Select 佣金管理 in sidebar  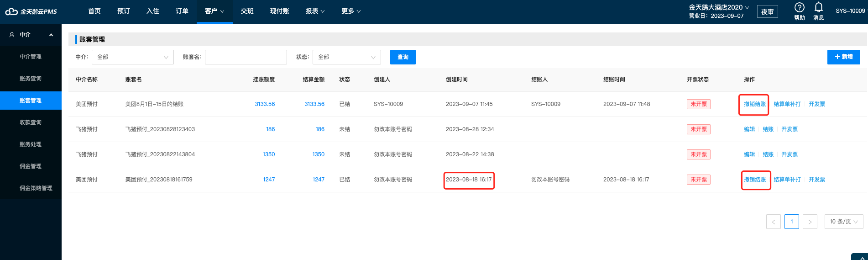tap(31, 166)
